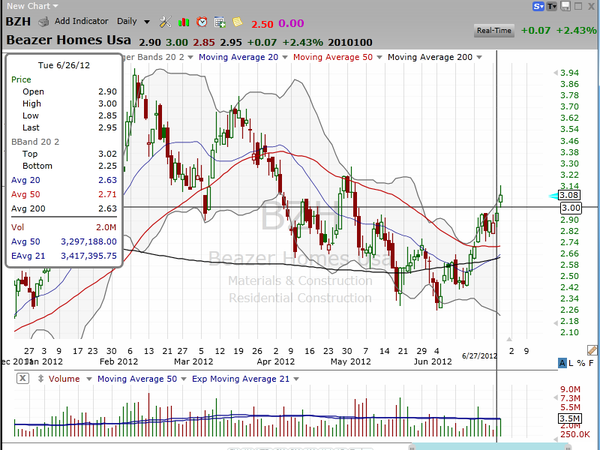This screenshot has height=450, width=600.
Task: Click the gray left-arrow marker beside 7.3M
Action: click(556, 398)
